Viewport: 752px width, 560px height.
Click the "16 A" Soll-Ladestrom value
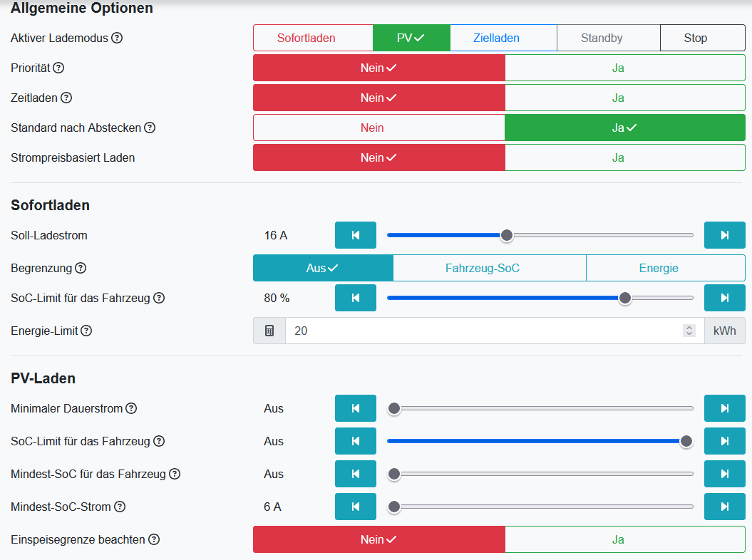point(276,235)
